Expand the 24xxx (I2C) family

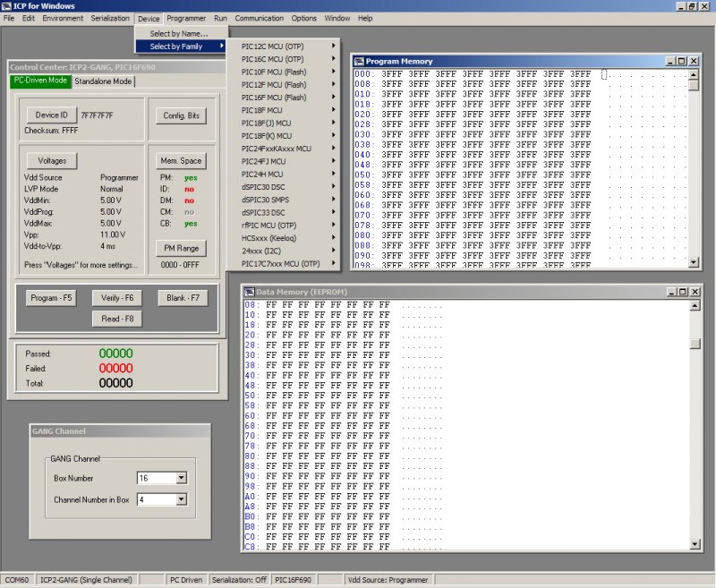coord(283,251)
